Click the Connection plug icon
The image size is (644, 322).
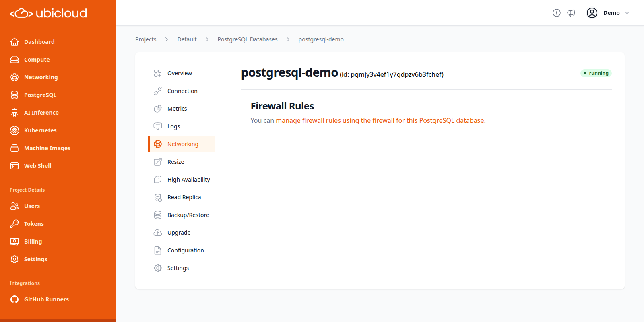point(158,91)
